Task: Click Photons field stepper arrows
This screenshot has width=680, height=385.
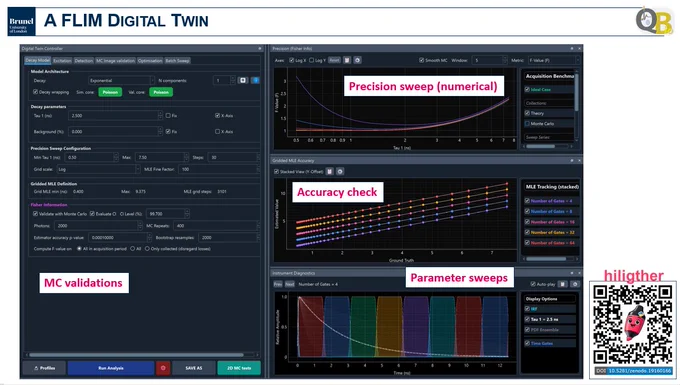Action: click(x=140, y=225)
